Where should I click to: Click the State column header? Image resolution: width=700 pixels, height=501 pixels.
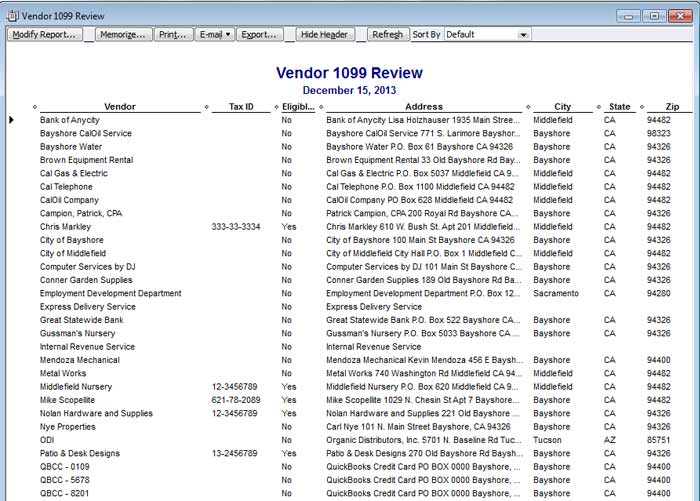click(620, 107)
